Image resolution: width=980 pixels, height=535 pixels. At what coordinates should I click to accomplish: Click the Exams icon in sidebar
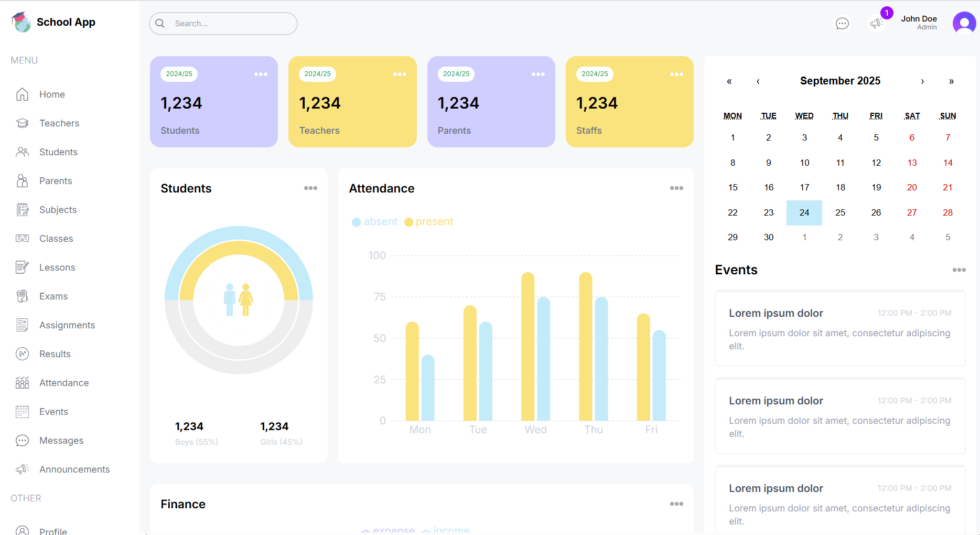click(x=22, y=296)
